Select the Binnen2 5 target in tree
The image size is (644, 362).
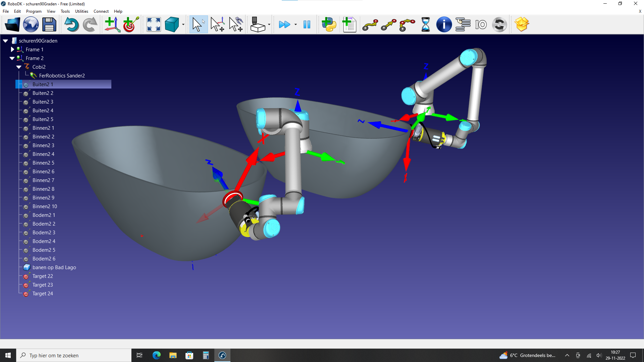(x=43, y=163)
